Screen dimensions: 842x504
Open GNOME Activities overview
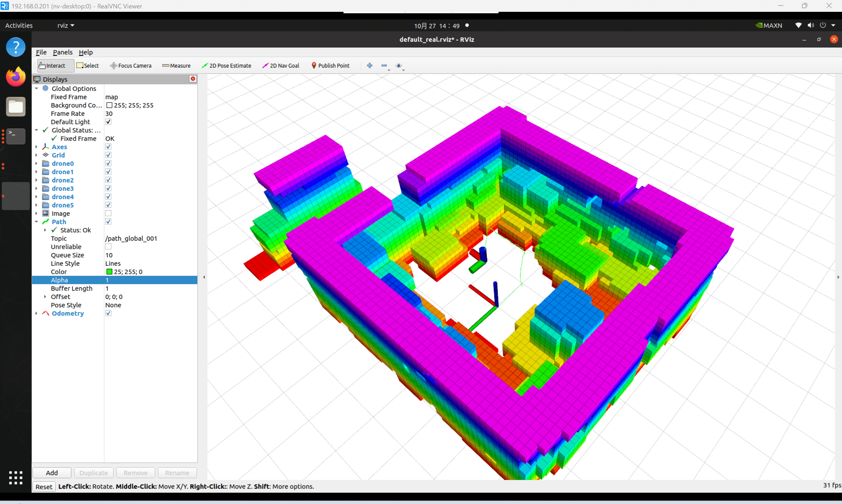(19, 26)
